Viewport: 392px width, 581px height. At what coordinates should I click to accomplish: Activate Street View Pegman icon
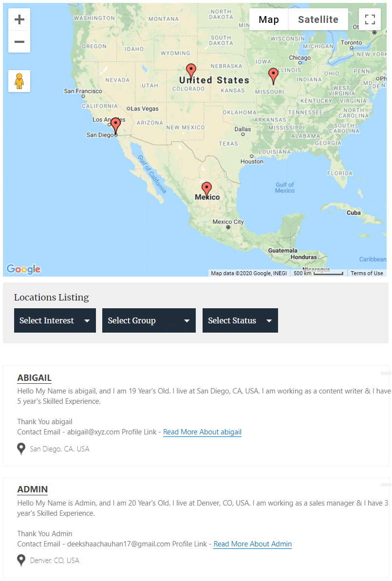pyautogui.click(x=19, y=81)
